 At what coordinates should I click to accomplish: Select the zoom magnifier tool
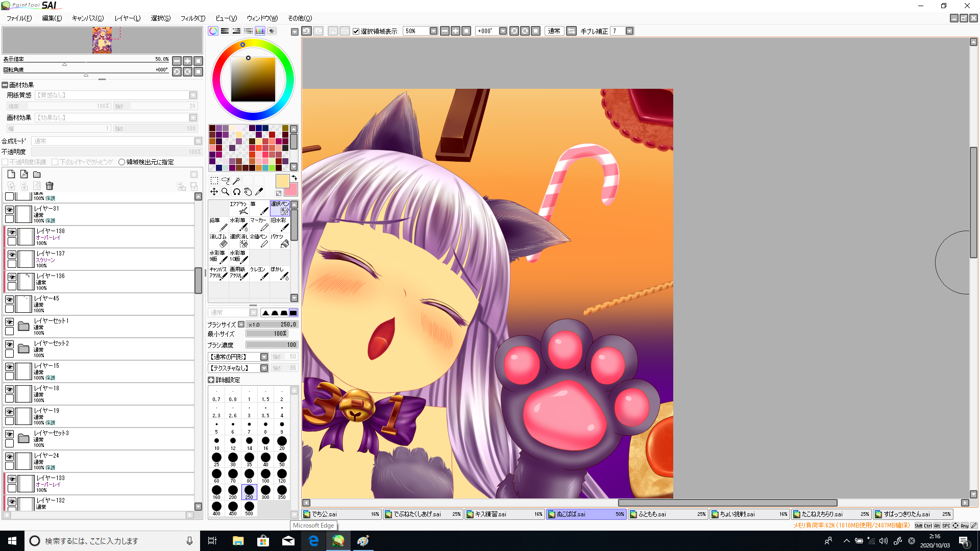coord(226,192)
